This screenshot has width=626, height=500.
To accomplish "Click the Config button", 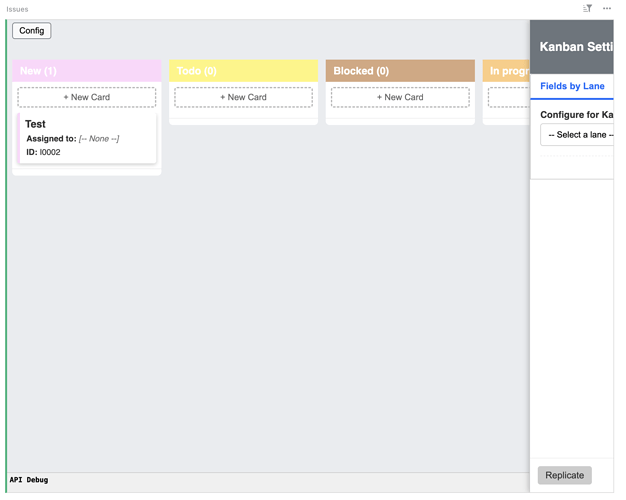I will point(32,31).
